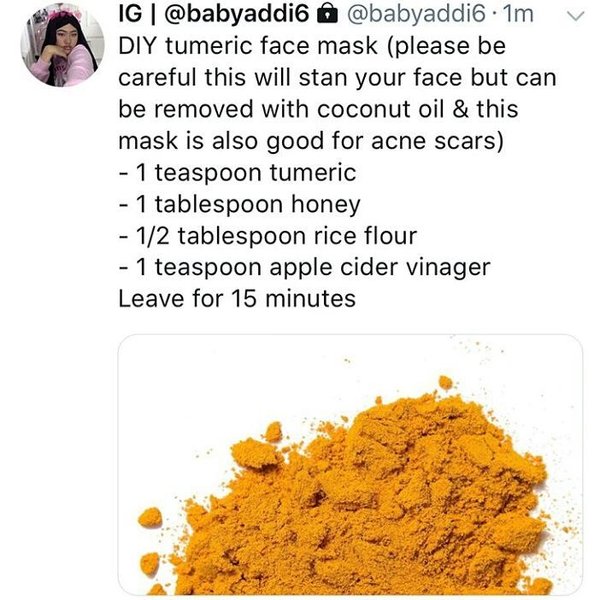Click the word "honey" in the ingredient list

point(326,205)
